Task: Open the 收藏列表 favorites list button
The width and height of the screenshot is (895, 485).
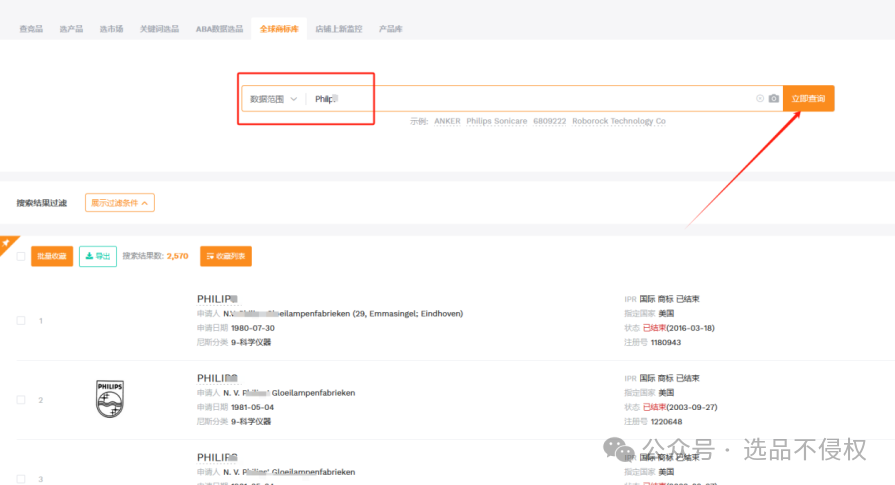Action: click(225, 256)
